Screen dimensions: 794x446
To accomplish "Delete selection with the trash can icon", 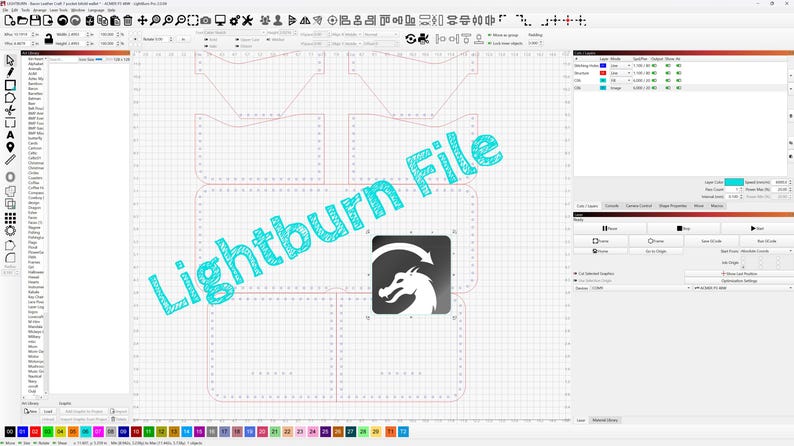I will point(128,20).
